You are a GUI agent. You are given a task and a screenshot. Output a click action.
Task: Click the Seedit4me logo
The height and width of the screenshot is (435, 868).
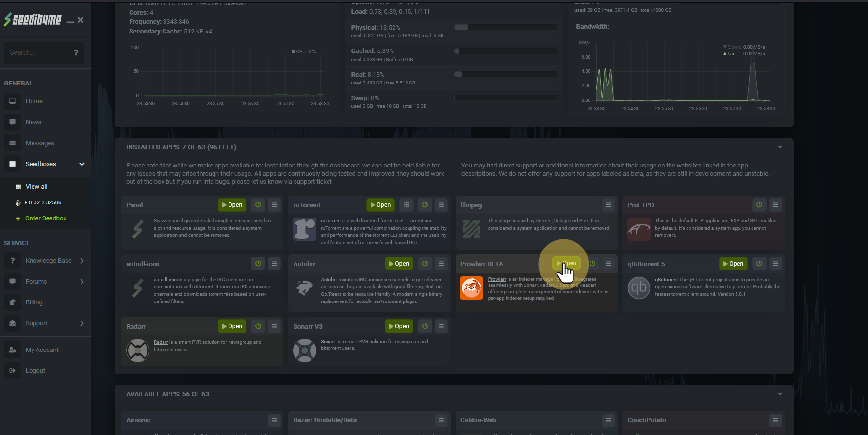[x=33, y=19]
